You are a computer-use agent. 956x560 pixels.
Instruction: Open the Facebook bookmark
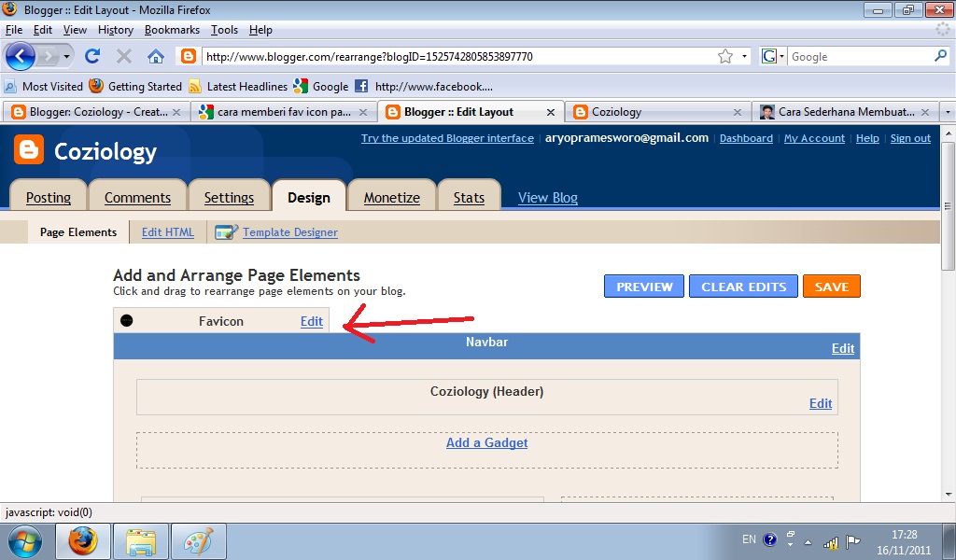click(x=424, y=87)
